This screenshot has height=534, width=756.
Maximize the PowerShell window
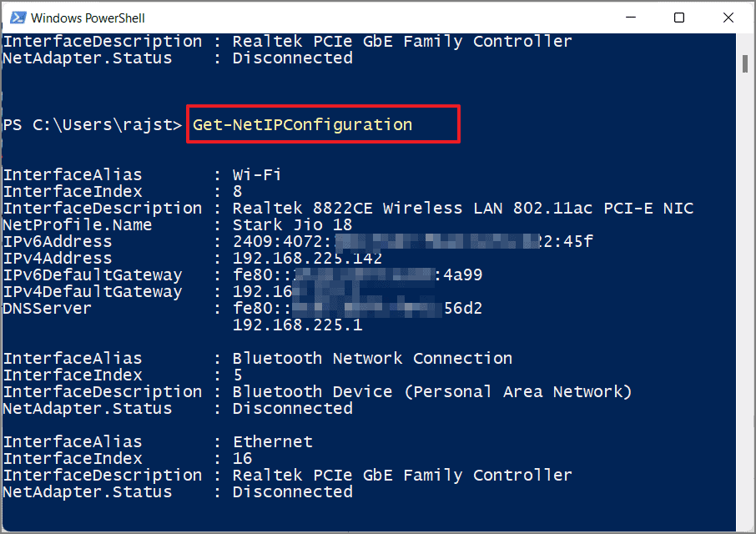click(x=678, y=17)
